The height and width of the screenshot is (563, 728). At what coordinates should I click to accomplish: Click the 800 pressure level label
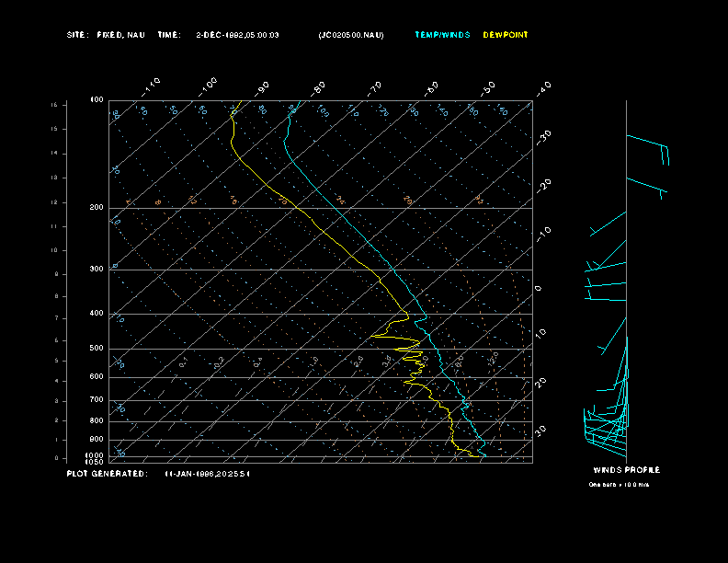click(x=97, y=420)
